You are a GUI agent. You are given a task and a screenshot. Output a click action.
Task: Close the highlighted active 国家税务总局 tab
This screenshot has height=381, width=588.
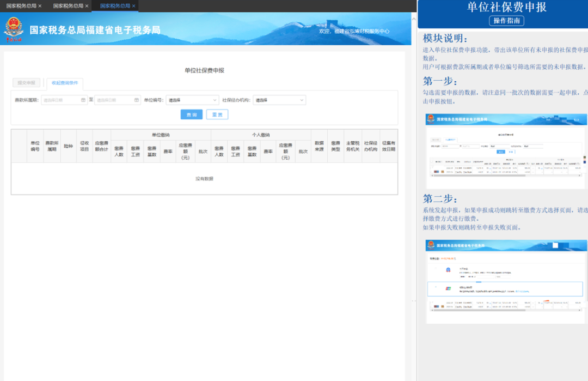[x=133, y=6]
